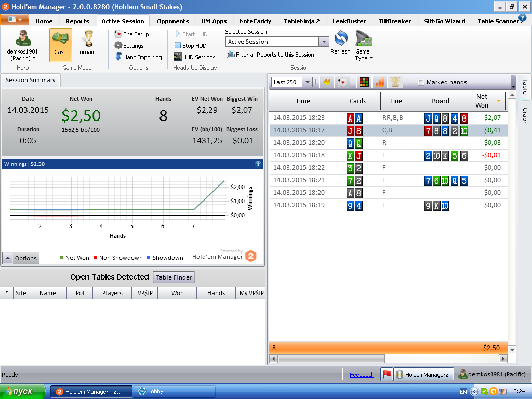Switch to the Lobby window on the taskbar
The image size is (532, 399).
click(x=175, y=392)
